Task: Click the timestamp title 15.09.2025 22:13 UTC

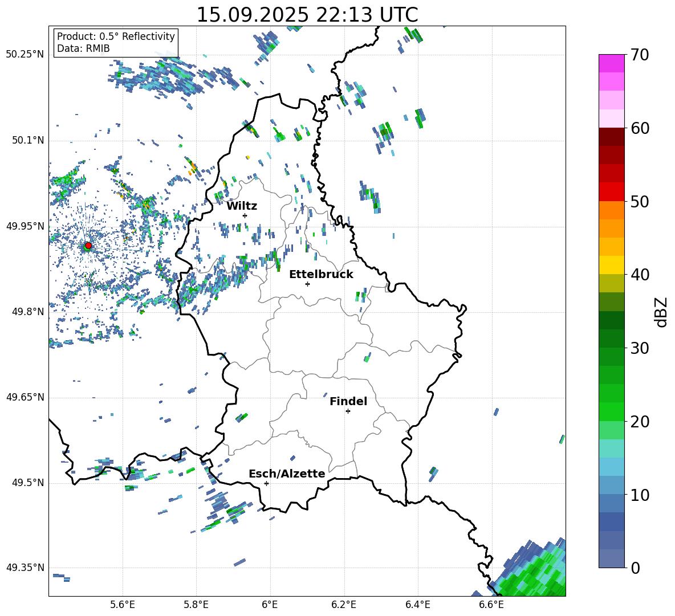Action: click(x=307, y=15)
